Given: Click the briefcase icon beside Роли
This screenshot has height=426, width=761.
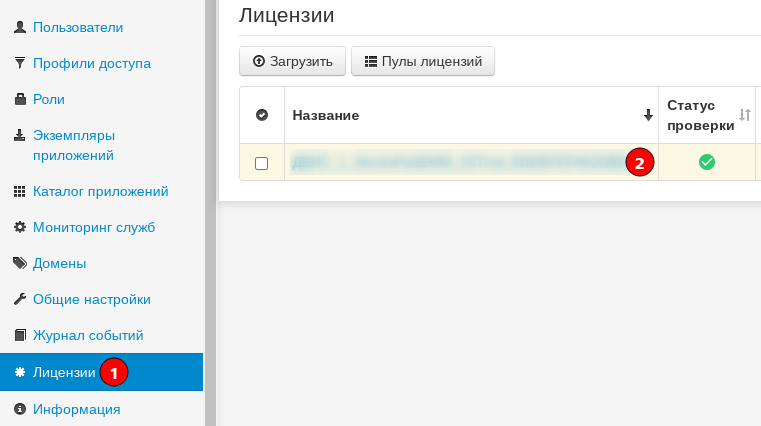Looking at the screenshot, I should [x=19, y=99].
